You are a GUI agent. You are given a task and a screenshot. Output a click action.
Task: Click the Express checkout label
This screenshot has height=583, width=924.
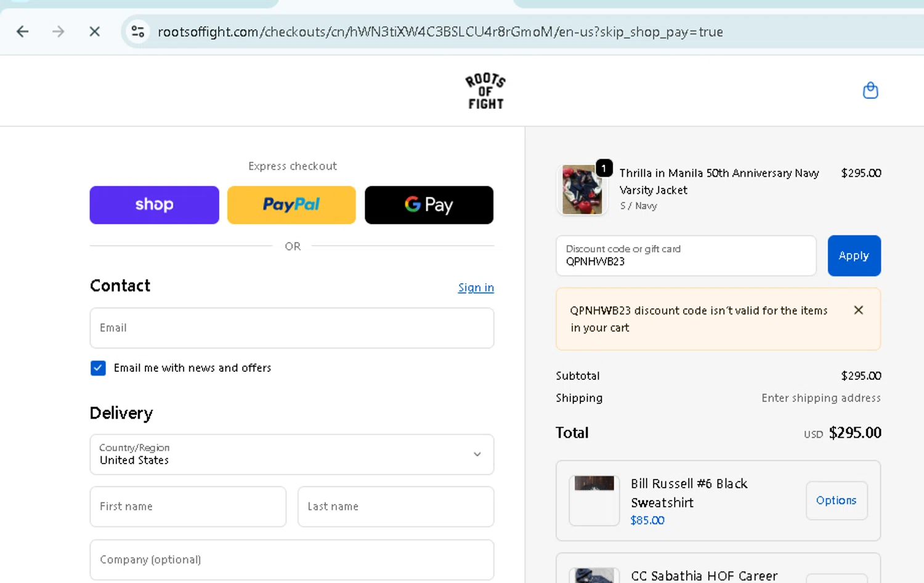click(293, 166)
